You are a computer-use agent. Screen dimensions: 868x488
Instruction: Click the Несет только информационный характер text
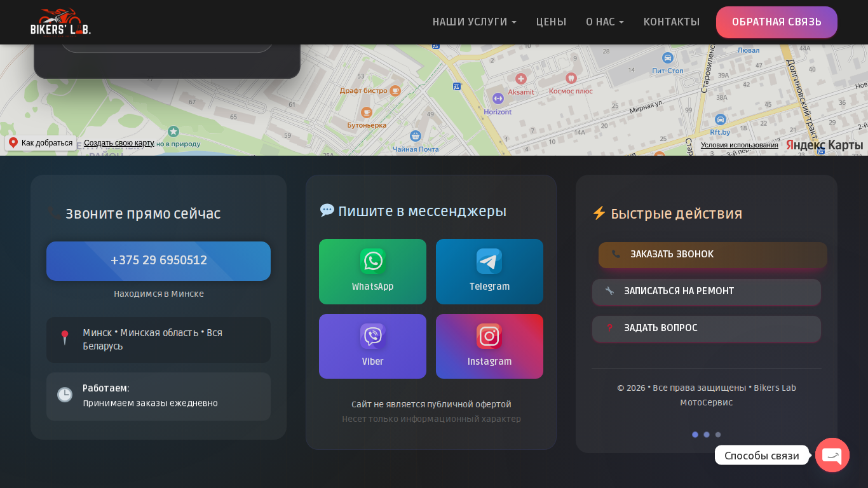(431, 419)
